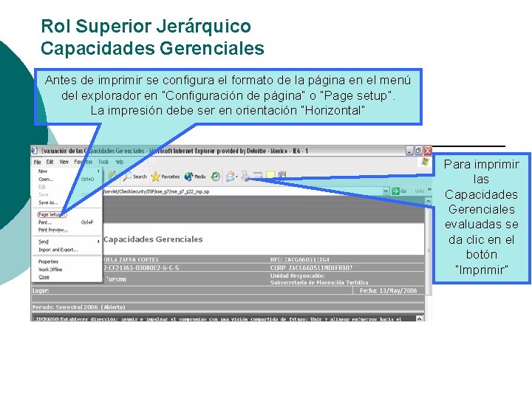The width and height of the screenshot is (532, 399).
Task: Click the Edit page icon beside the printer
Action: [258, 176]
